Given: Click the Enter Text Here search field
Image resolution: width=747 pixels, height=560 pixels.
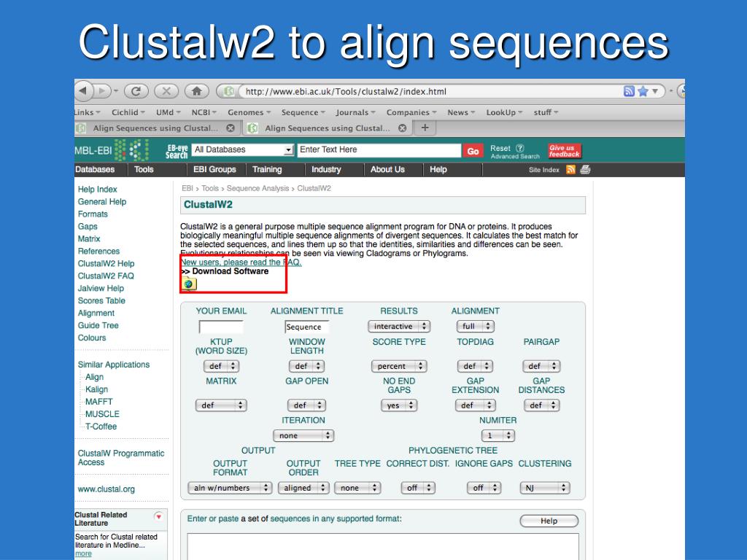Looking at the screenshot, I should click(379, 149).
